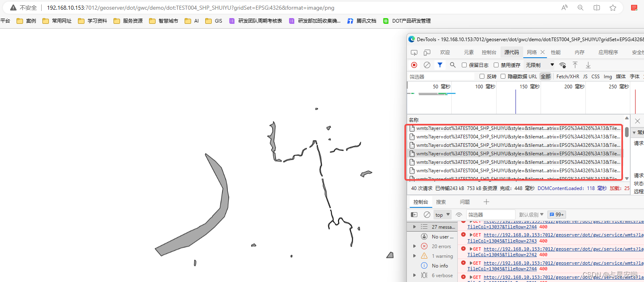Switch to the 内存 DevTools tab

click(x=579, y=52)
